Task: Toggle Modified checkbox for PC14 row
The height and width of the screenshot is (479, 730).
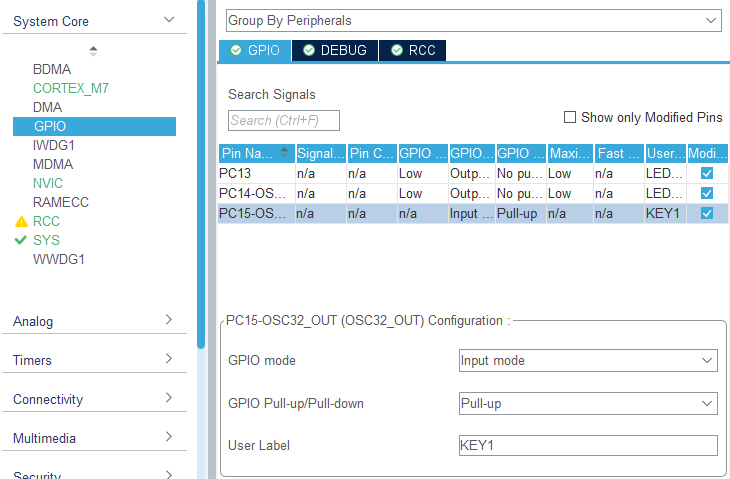Action: click(707, 193)
